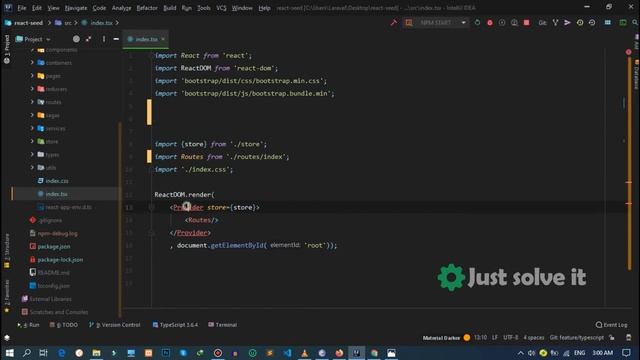640x360 pixels.
Task: Click the green run anything icon
Action: 623,23
